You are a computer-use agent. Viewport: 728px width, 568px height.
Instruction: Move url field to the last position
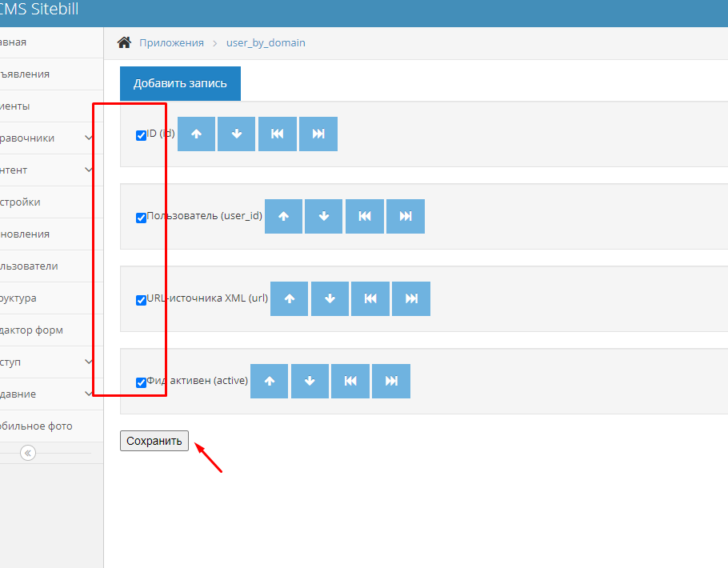[411, 298]
